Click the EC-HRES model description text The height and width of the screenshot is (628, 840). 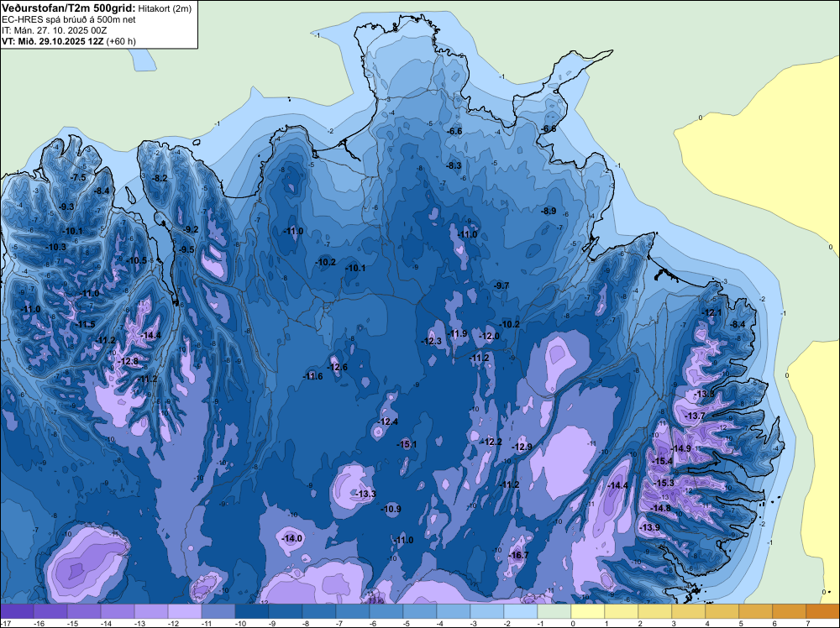coord(69,18)
